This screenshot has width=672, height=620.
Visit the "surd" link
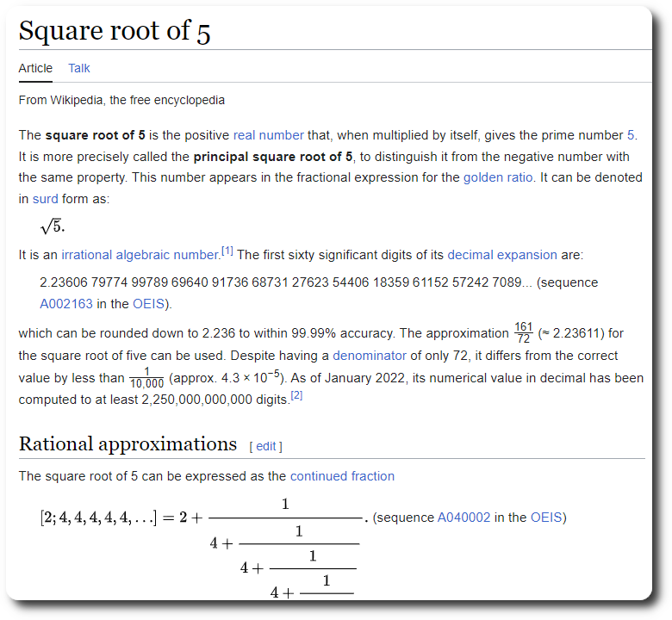point(46,198)
